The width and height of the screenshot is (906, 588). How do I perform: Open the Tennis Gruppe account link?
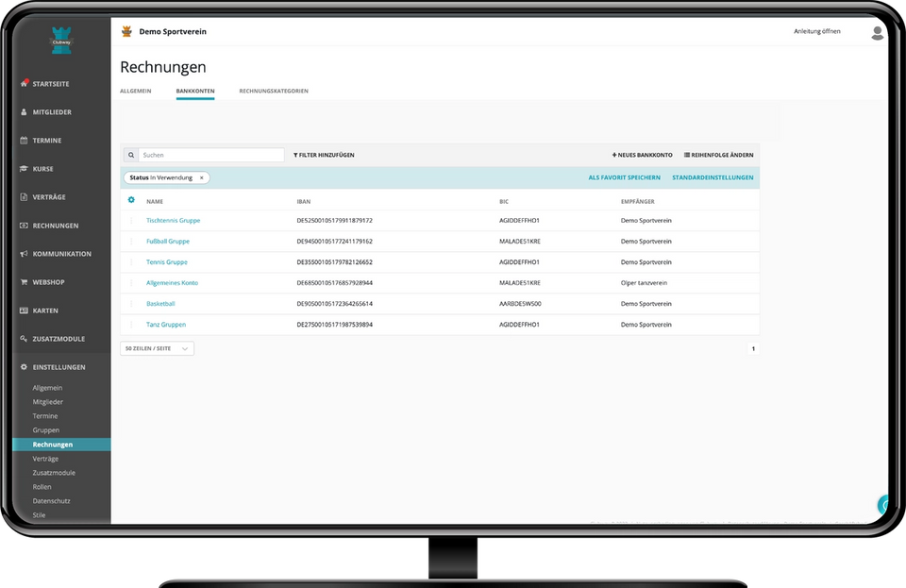pyautogui.click(x=167, y=262)
